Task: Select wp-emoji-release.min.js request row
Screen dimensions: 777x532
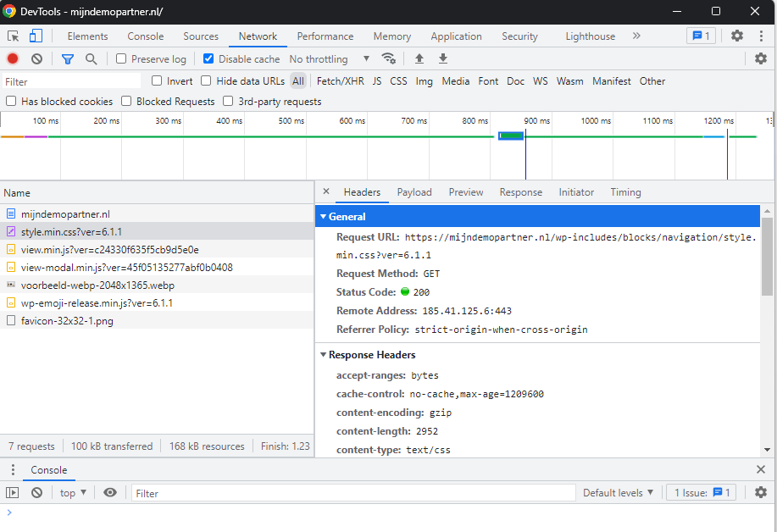Action: pos(157,303)
